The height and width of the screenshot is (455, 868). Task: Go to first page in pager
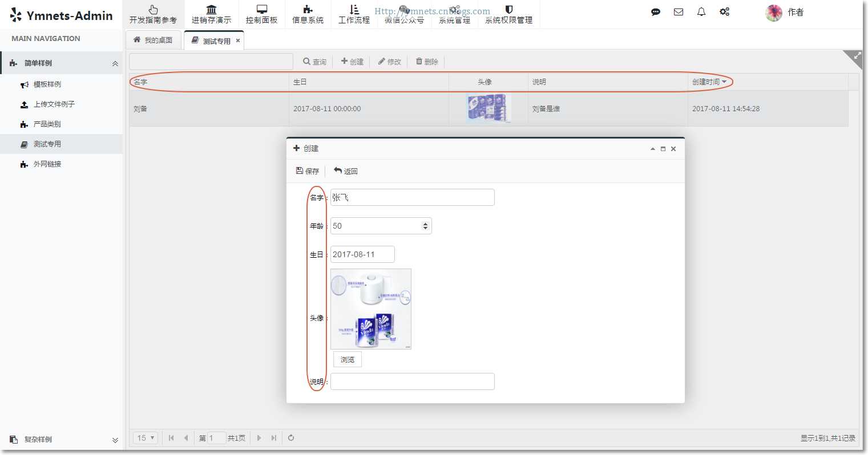click(x=171, y=438)
